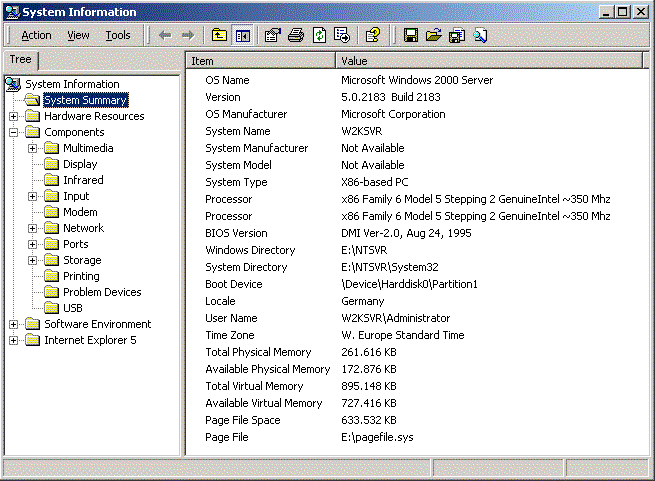Click the System Summary open folder icon

point(32,100)
